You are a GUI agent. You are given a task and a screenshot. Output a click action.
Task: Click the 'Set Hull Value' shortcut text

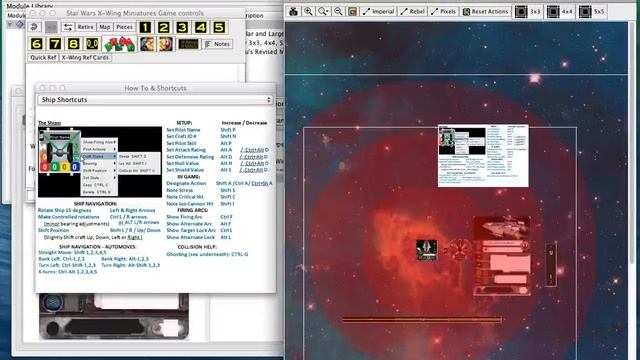tap(182, 163)
